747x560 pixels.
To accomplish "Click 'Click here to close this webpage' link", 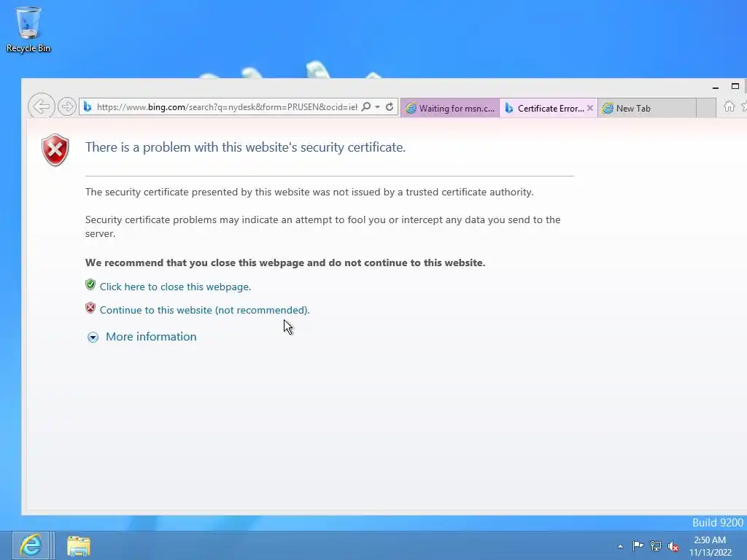I will pyautogui.click(x=175, y=287).
